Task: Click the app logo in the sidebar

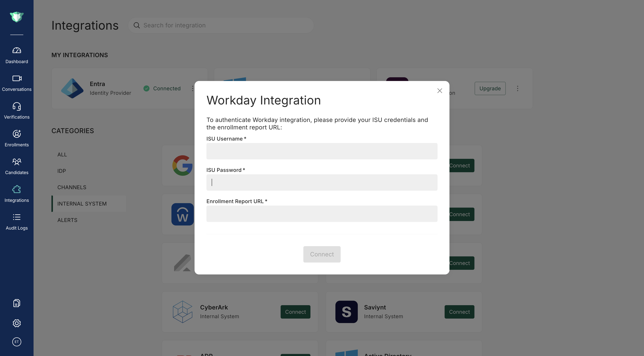Action: point(17,17)
